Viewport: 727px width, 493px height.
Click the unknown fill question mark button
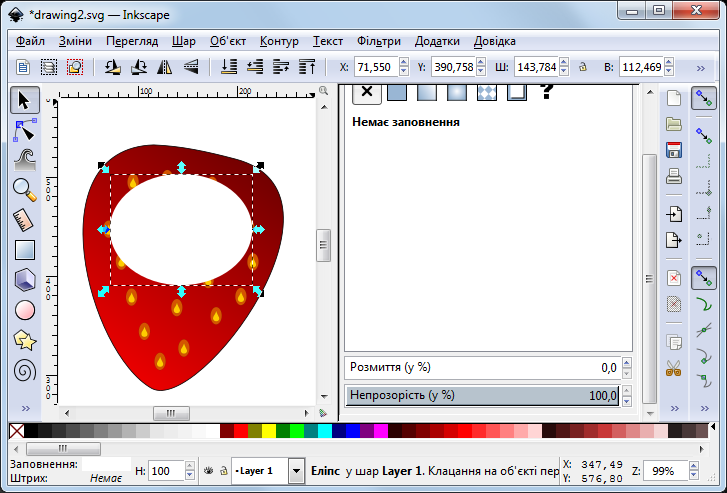[x=547, y=92]
